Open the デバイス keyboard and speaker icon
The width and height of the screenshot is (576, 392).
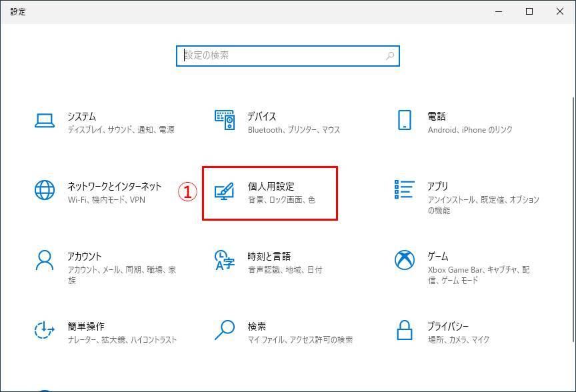pos(225,120)
